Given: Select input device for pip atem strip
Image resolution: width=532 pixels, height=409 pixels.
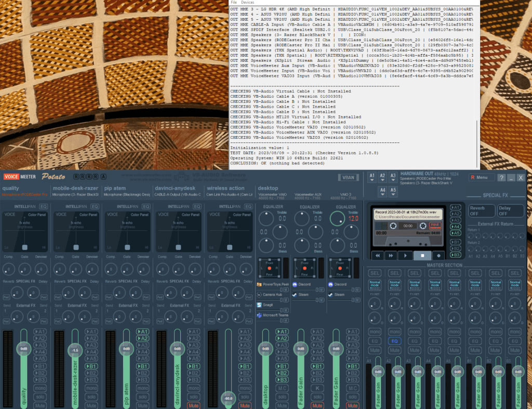Looking at the screenshot, I should [x=127, y=195].
